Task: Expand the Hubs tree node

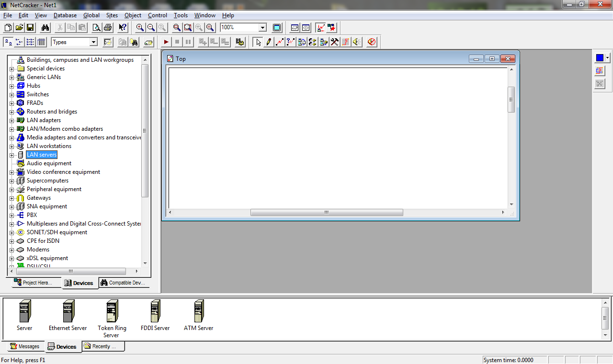Action: pyautogui.click(x=12, y=86)
